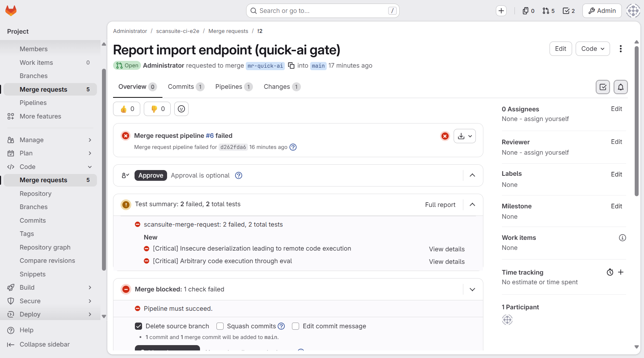Switch to the Changes tab
The image size is (644, 358).
click(x=282, y=87)
